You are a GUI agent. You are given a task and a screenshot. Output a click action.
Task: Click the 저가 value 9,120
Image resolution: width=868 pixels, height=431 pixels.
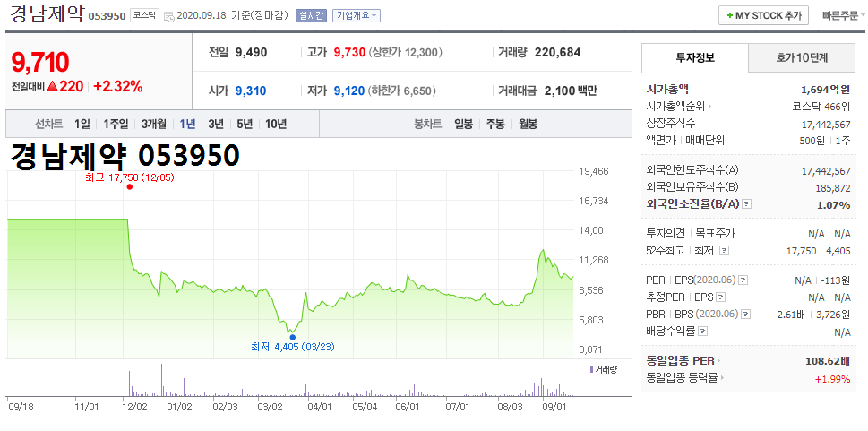tap(349, 91)
